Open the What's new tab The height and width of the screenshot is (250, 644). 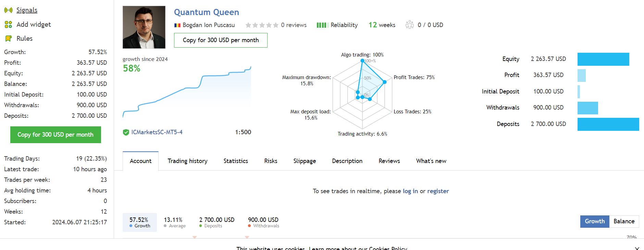coord(431,161)
